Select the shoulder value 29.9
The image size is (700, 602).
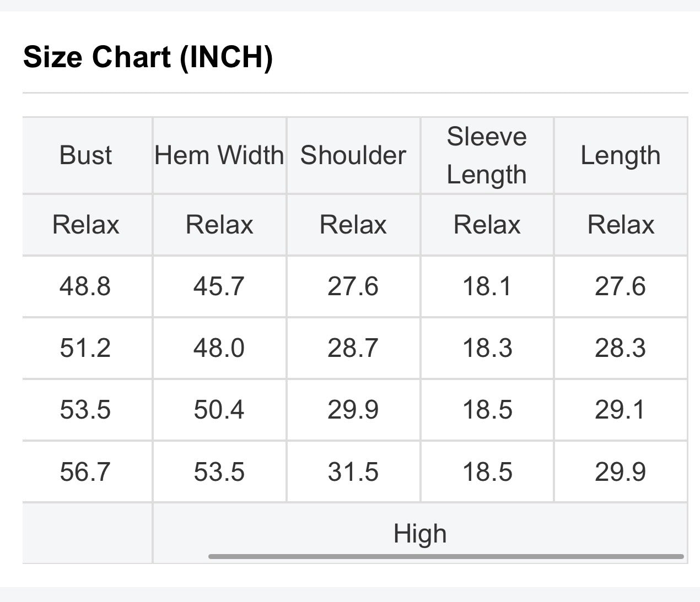click(x=353, y=410)
